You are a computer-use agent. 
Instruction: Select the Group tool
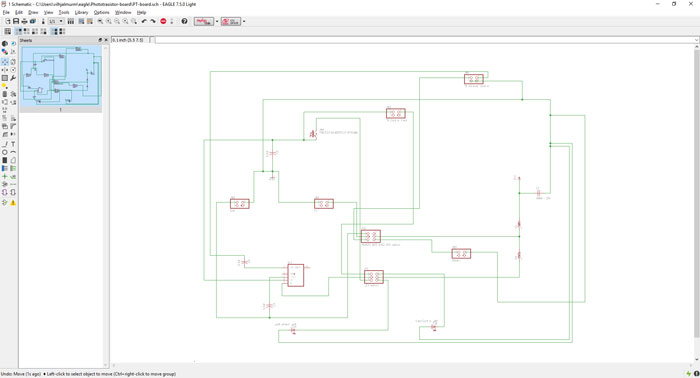click(4, 78)
